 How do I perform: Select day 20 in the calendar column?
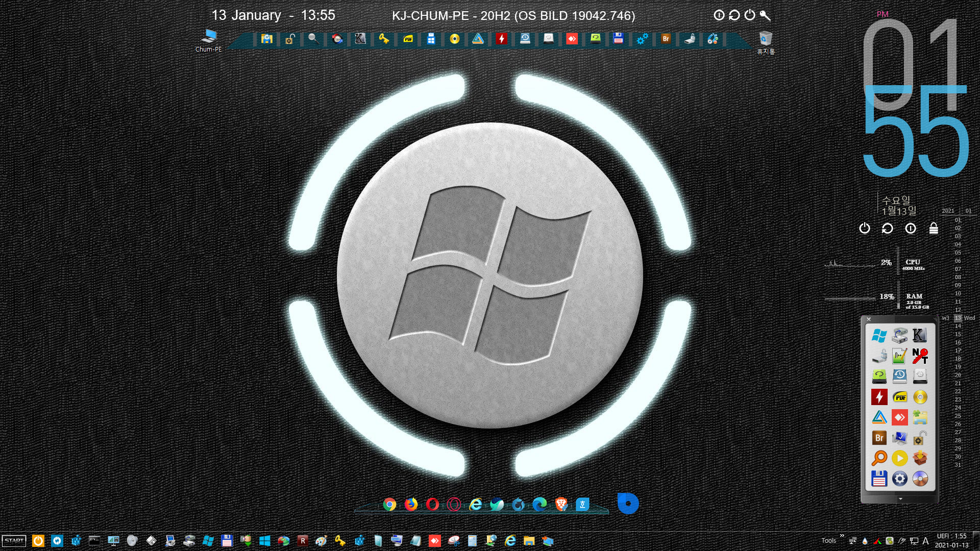[958, 375]
